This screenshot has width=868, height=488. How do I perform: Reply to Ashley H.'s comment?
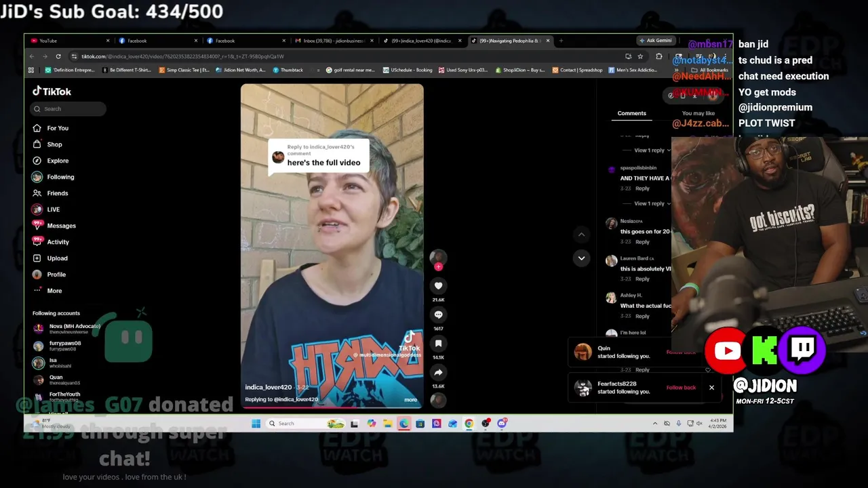click(x=642, y=317)
